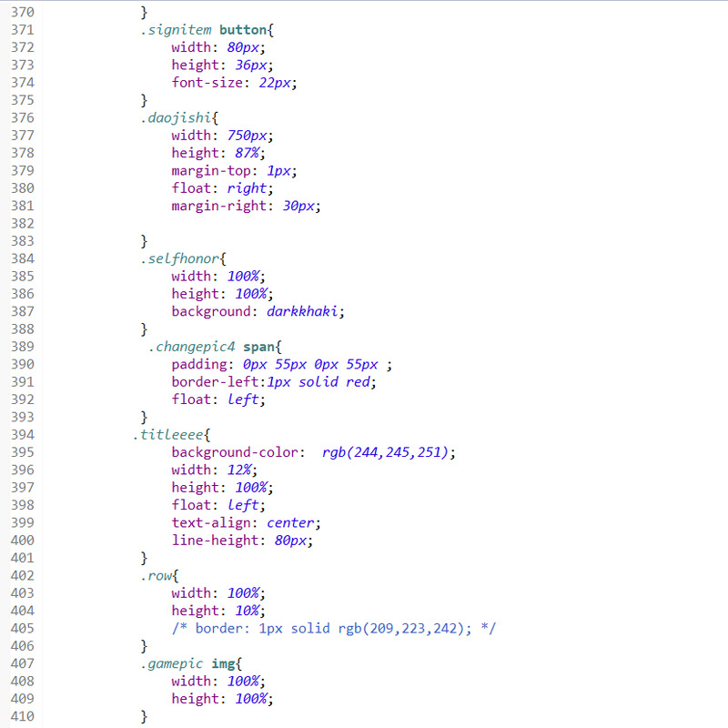Click the 'line-height' property

215,541
